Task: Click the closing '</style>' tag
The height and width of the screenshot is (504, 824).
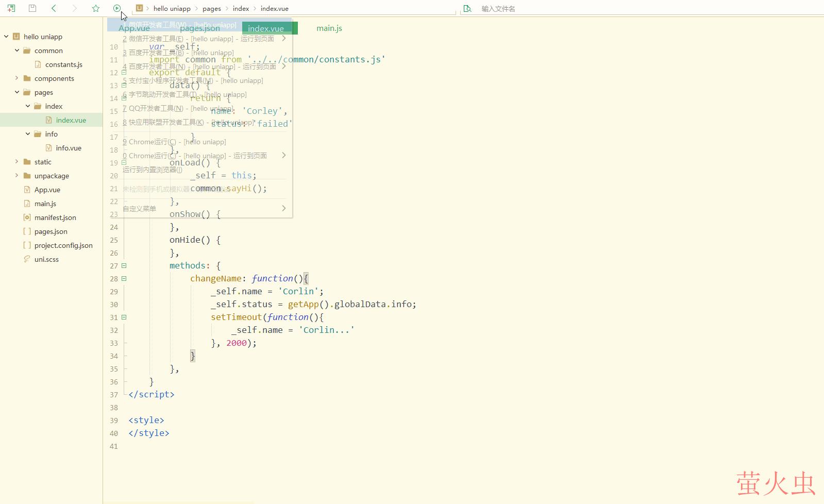Action: coord(149,433)
